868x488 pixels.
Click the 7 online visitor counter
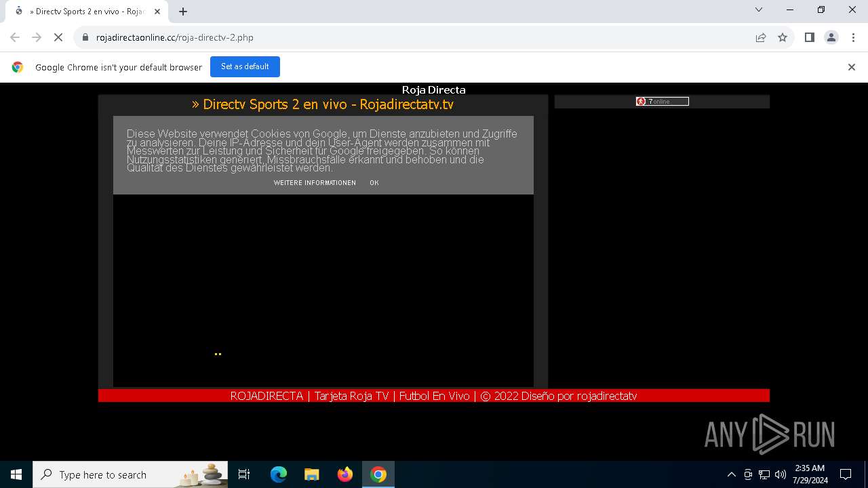[x=662, y=102]
